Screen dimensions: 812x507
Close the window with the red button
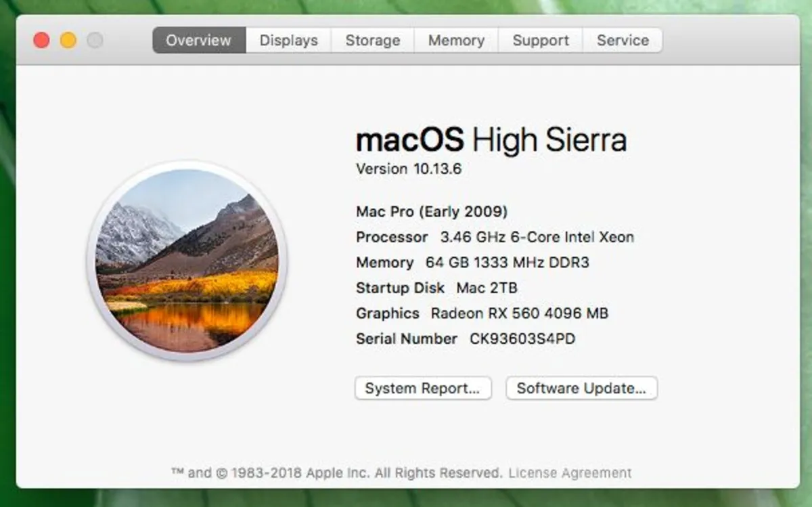click(41, 41)
